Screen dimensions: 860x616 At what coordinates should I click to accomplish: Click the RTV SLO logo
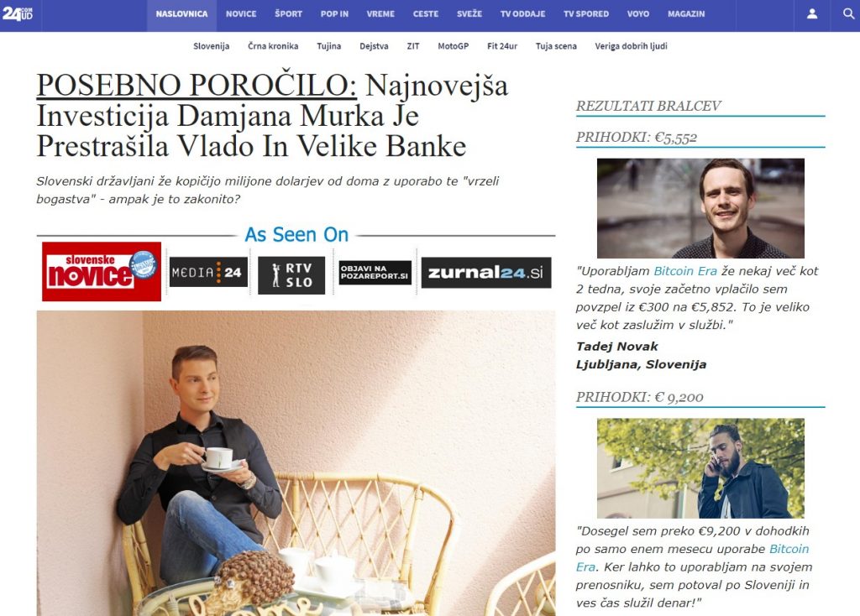coord(291,275)
